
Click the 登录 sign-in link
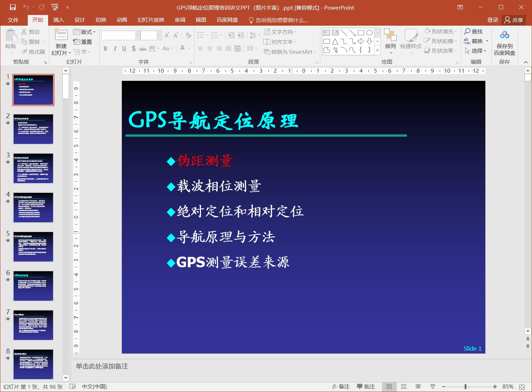[x=492, y=20]
